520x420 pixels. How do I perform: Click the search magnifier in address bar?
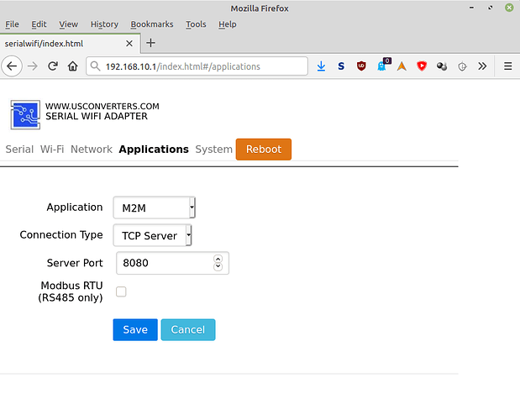click(95, 66)
